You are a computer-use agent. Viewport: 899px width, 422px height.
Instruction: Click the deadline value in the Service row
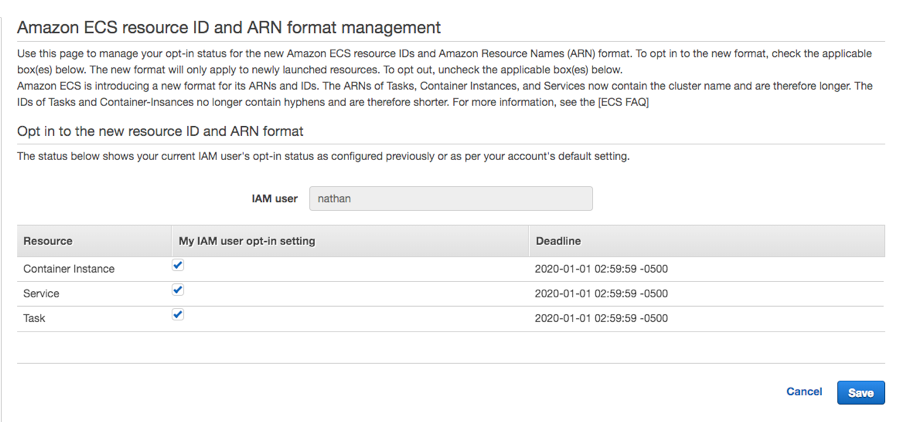[x=601, y=294]
